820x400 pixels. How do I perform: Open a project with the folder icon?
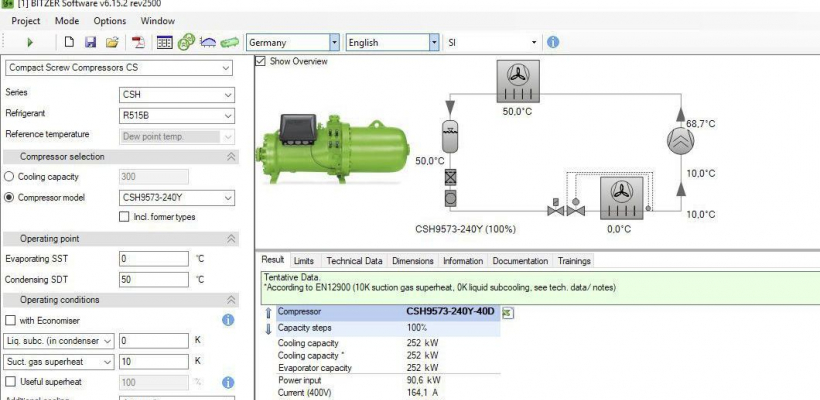pos(112,42)
